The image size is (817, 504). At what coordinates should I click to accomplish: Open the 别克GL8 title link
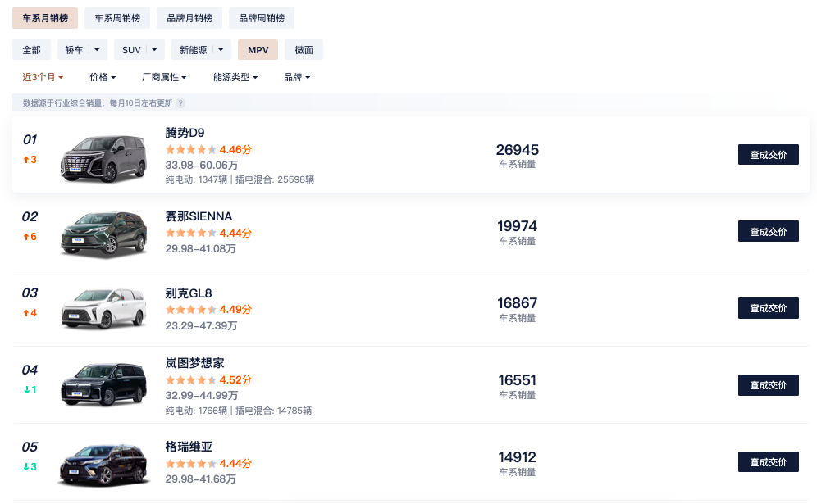point(189,293)
